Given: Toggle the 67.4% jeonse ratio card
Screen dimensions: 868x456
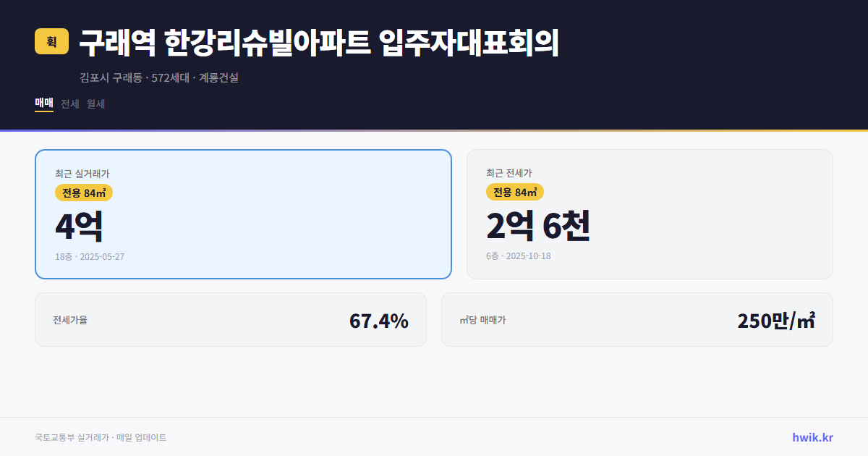Looking at the screenshot, I should pyautogui.click(x=231, y=319).
